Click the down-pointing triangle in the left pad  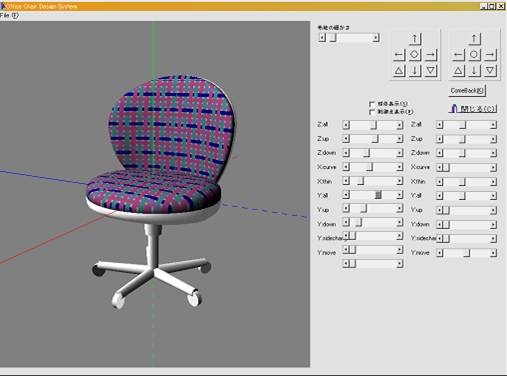click(x=431, y=71)
